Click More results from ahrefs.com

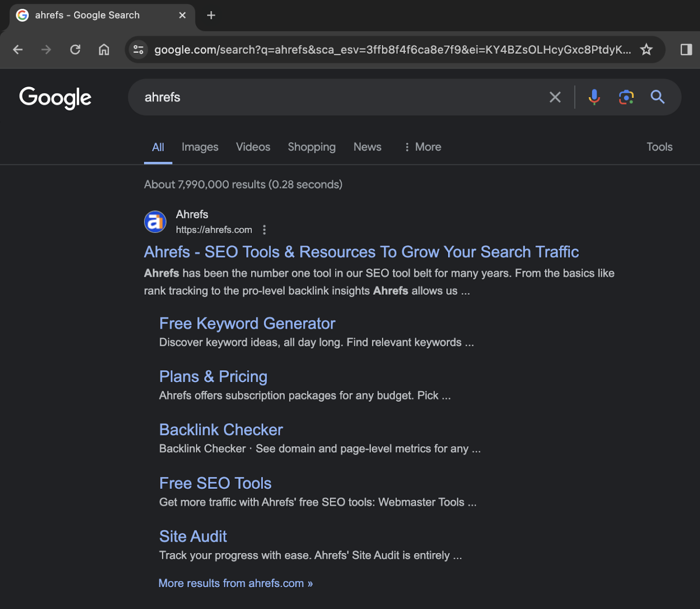click(235, 583)
